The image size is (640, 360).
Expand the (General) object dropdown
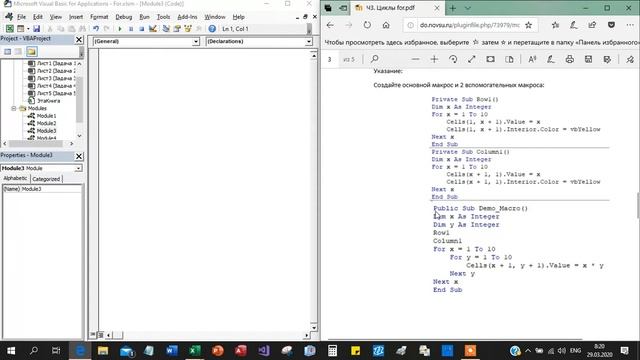pyautogui.click(x=196, y=42)
